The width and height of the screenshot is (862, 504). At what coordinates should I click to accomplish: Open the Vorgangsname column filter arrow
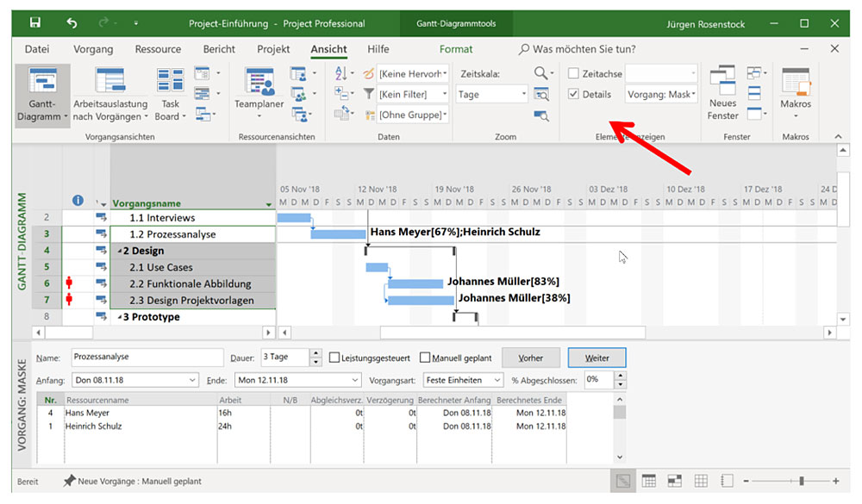click(x=268, y=204)
